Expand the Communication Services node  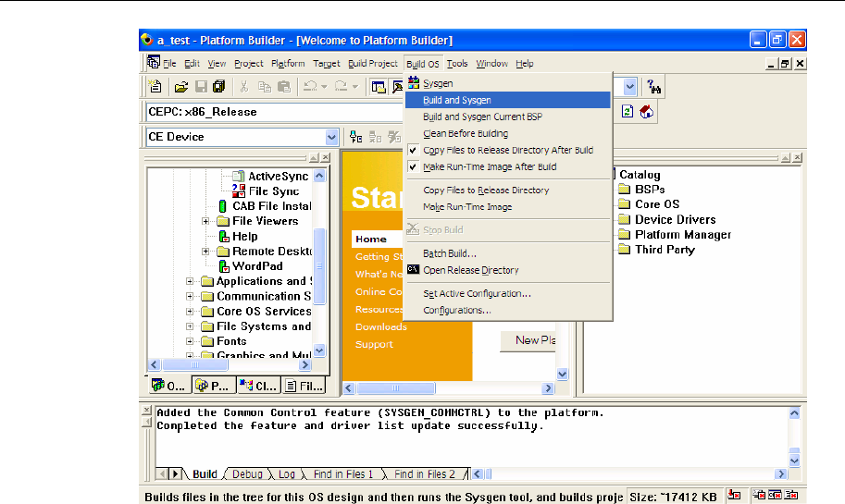point(190,296)
